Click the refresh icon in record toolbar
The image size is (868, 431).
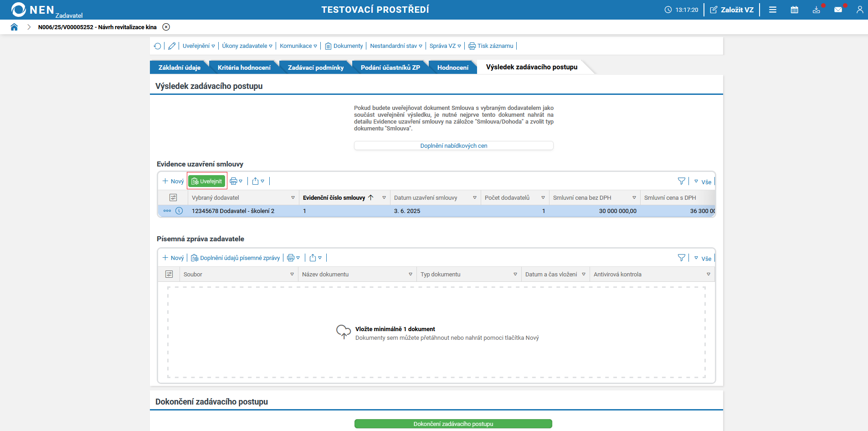click(157, 46)
